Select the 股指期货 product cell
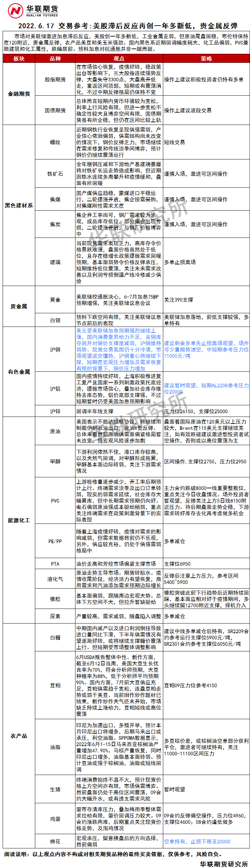250x868 pixels. (55, 79)
